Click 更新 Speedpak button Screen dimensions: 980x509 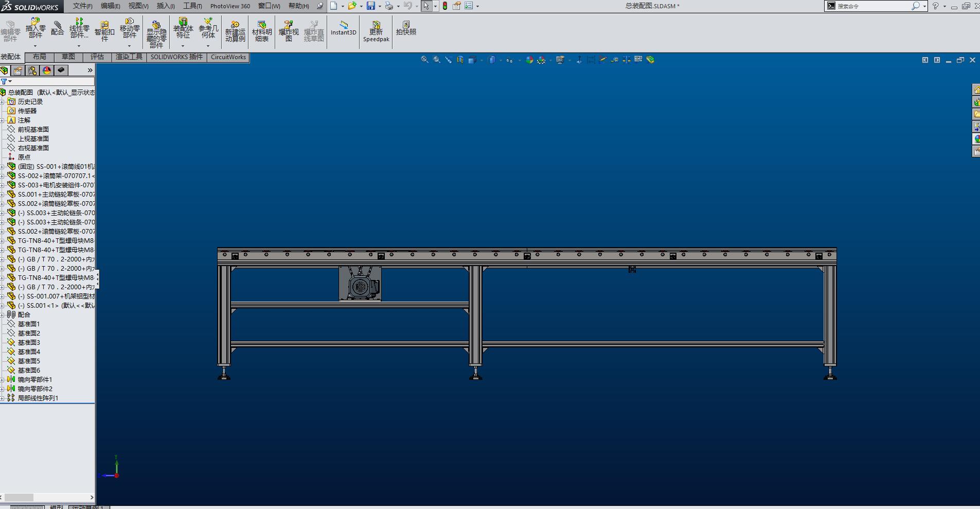(x=376, y=31)
